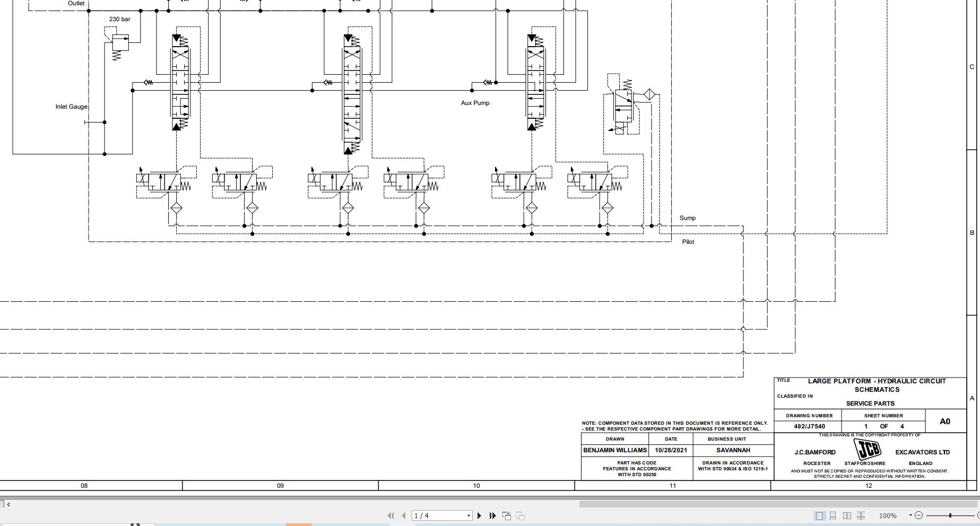Image resolution: width=980 pixels, height=526 pixels.
Task: Click the horizontal scrollbar left arrow
Action: pos(8,504)
